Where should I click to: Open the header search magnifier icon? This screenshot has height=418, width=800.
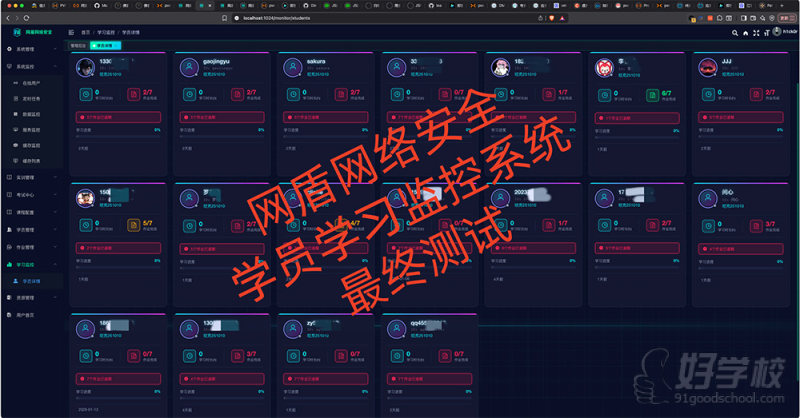point(735,33)
